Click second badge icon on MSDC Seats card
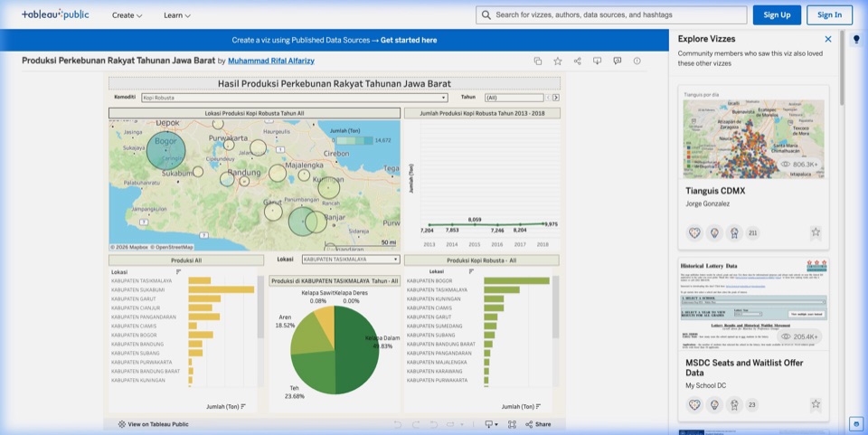The image size is (868, 435). pos(714,404)
